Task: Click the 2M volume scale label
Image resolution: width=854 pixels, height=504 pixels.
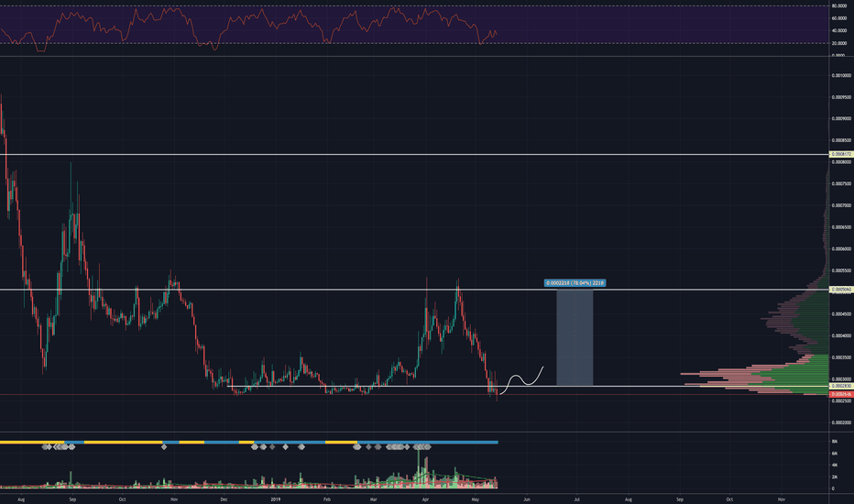Action: coord(835,477)
